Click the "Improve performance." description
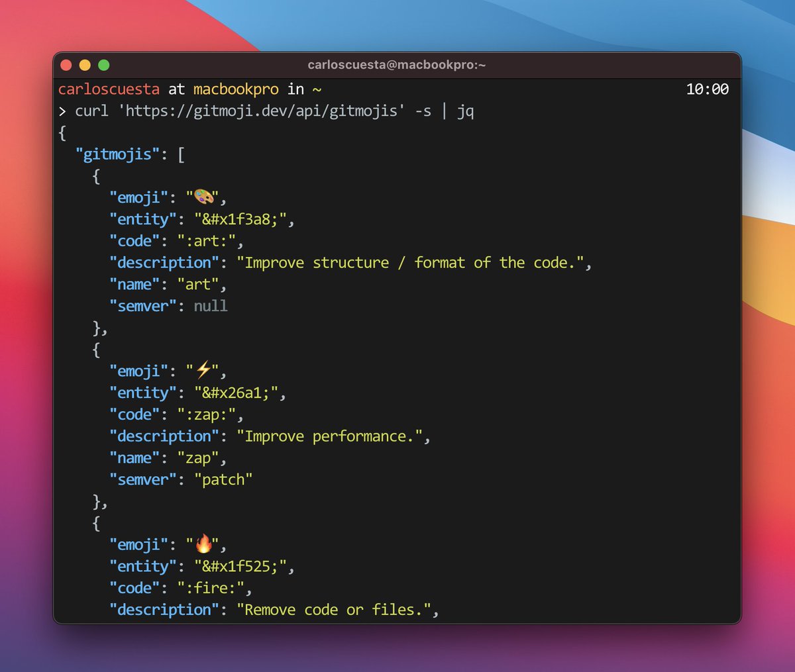Screen dimensions: 795x672 330,436
